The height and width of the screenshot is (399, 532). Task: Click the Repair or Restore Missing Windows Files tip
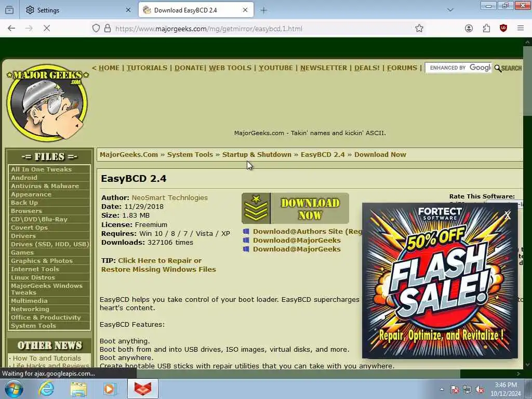pos(158,265)
